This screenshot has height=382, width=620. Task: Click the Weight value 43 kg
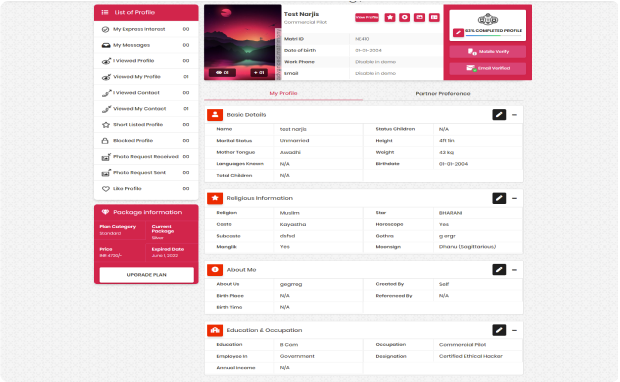point(446,152)
